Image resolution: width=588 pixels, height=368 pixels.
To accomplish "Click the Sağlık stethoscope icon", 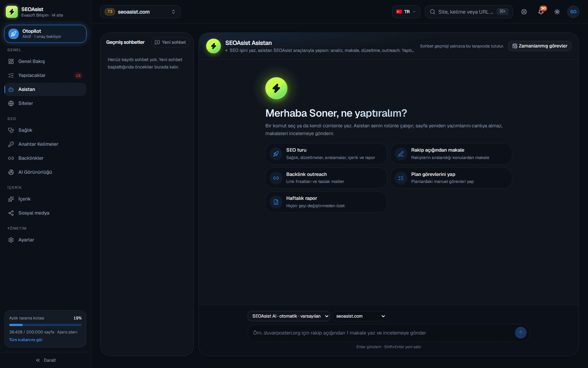I will tap(11, 130).
